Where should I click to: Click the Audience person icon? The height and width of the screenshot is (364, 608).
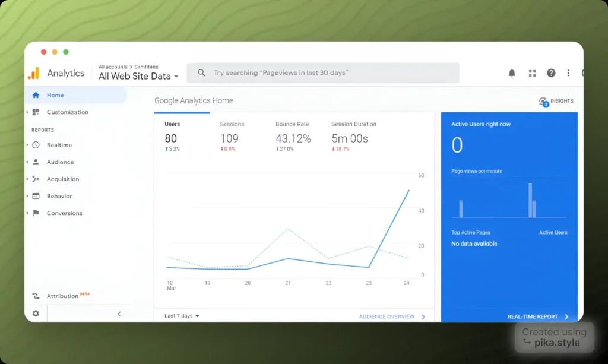pos(36,162)
